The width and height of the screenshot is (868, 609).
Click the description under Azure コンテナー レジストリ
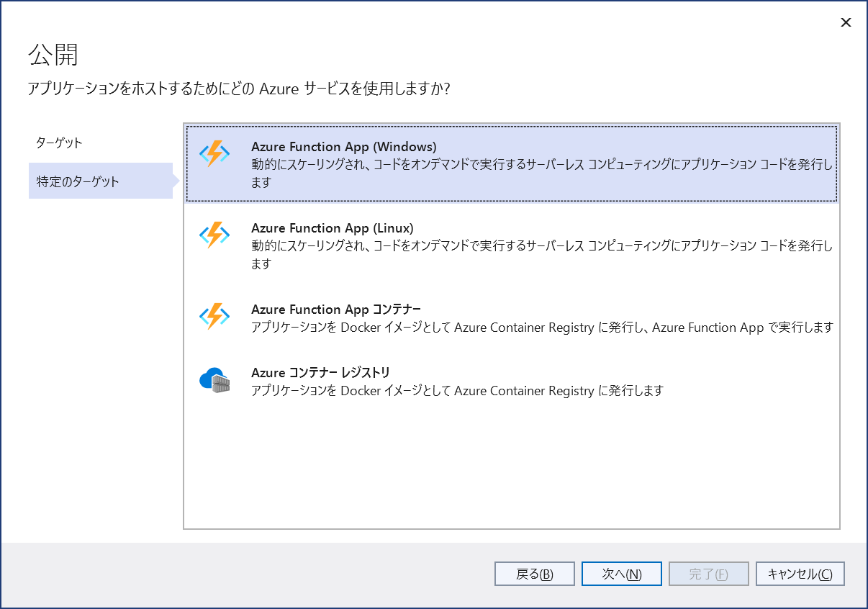456,391
